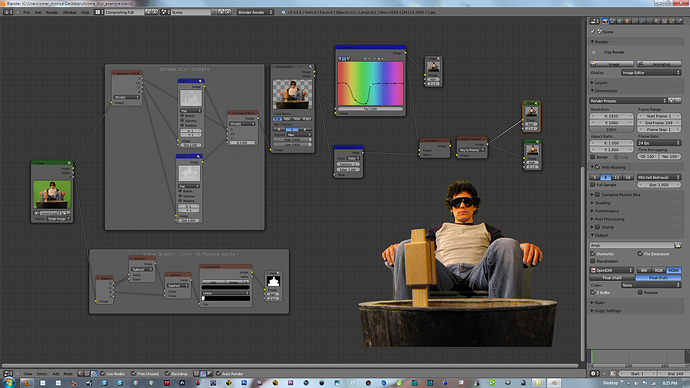Click the Resolution X 1920 field
Image resolution: width=690 pixels, height=388 pixels.
612,116
